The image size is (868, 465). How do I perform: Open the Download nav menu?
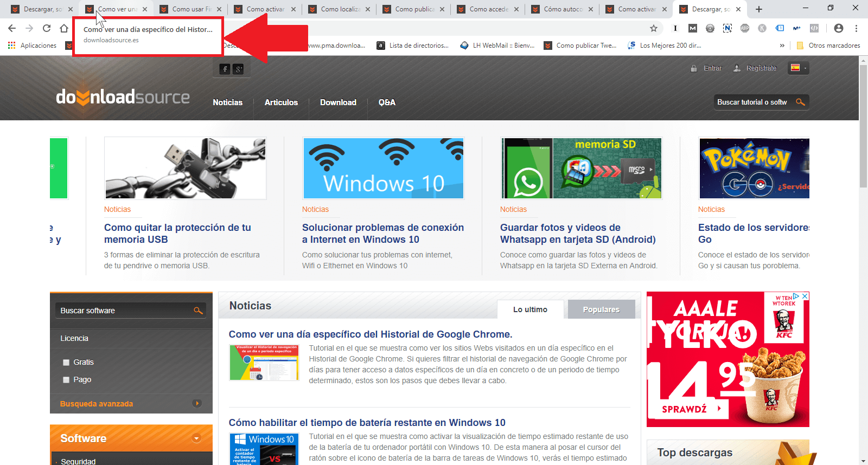(338, 102)
